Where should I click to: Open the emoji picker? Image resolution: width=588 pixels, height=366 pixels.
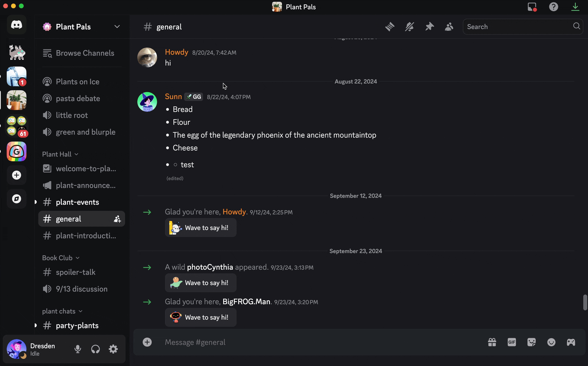[551, 342]
